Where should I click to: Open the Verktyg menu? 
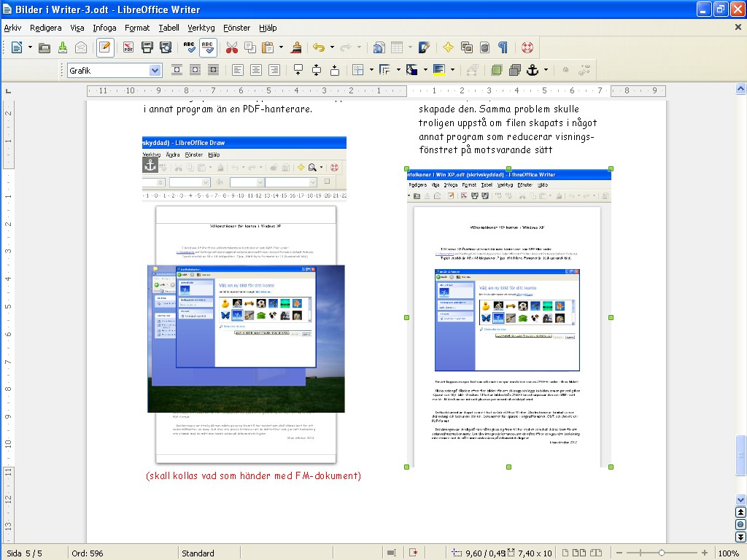(x=201, y=28)
